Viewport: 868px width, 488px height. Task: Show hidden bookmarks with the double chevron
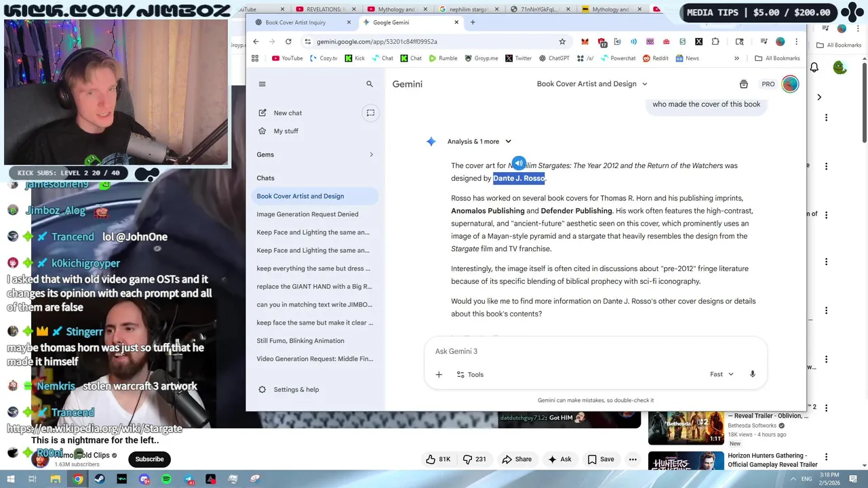736,58
